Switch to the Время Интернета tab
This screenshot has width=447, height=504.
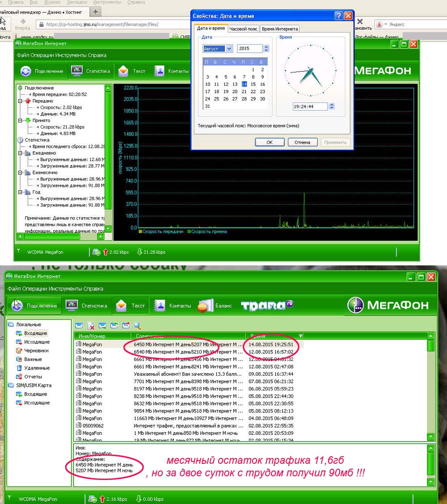[x=280, y=29]
